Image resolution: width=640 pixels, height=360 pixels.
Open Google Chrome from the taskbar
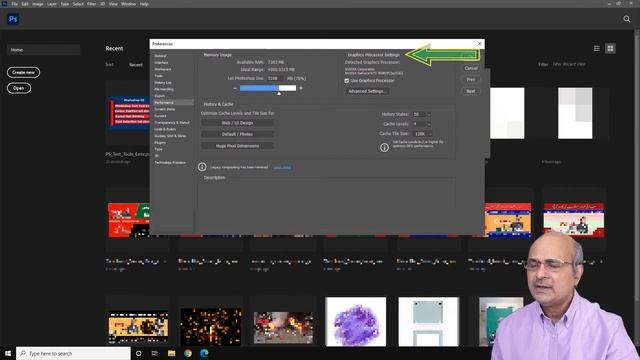tap(188, 353)
